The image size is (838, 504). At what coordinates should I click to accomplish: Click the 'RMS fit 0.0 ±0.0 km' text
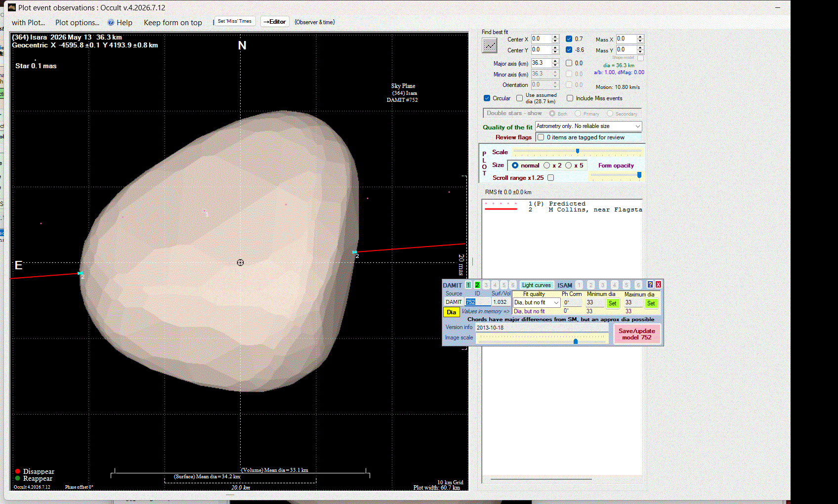(508, 192)
